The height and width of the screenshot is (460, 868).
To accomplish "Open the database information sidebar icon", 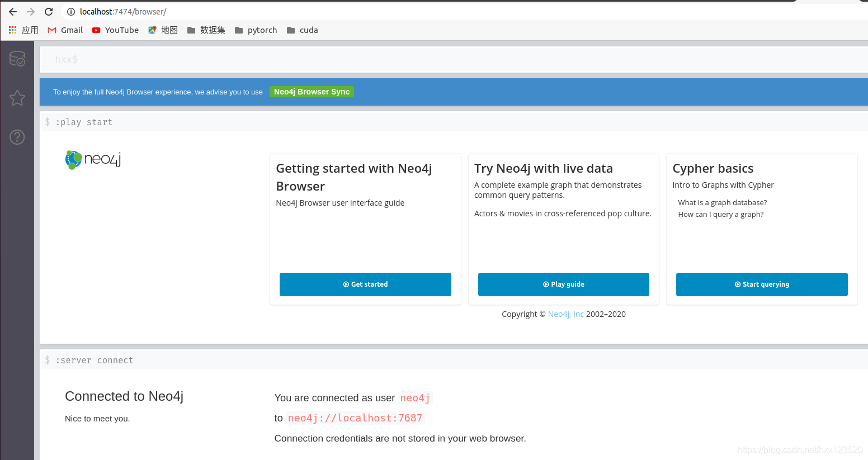I will 17,59.
